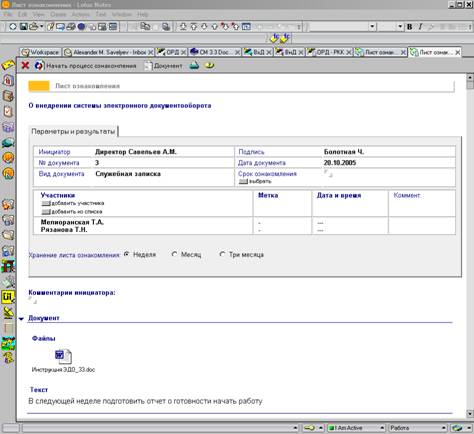Click the vertical scrollbar down arrow
This screenshot has width=474, height=434.
470,414
